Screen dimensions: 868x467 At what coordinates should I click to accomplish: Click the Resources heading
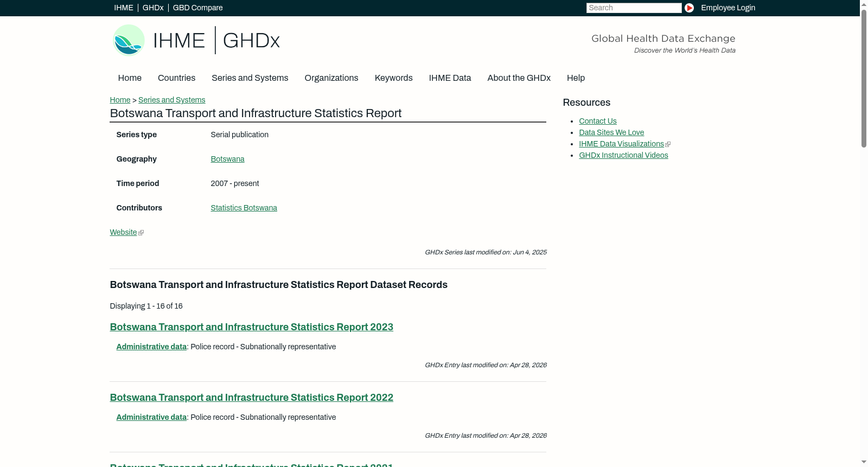(586, 103)
